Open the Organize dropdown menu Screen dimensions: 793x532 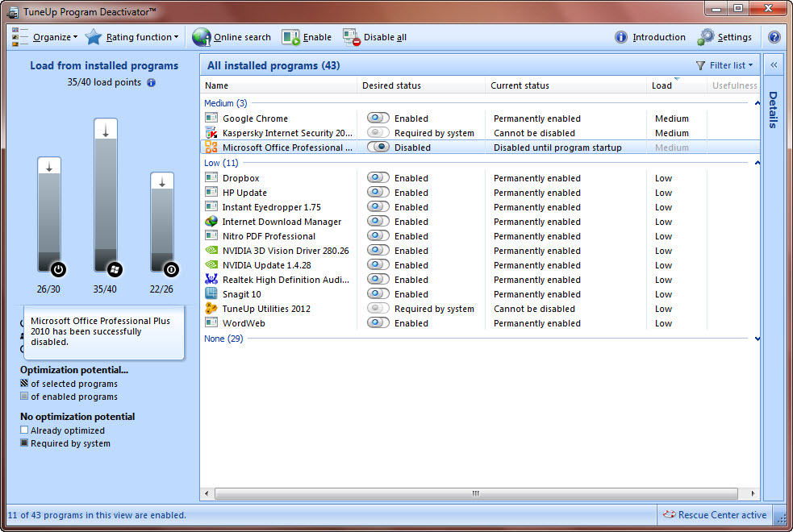[55, 37]
